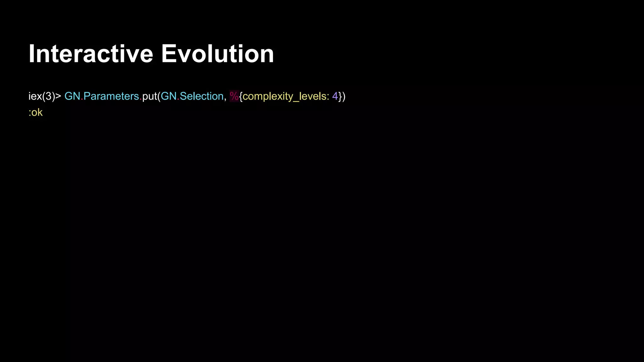The height and width of the screenshot is (362, 644).
Task: Click the '%' map sigil highlighted in red
Action: [234, 96]
